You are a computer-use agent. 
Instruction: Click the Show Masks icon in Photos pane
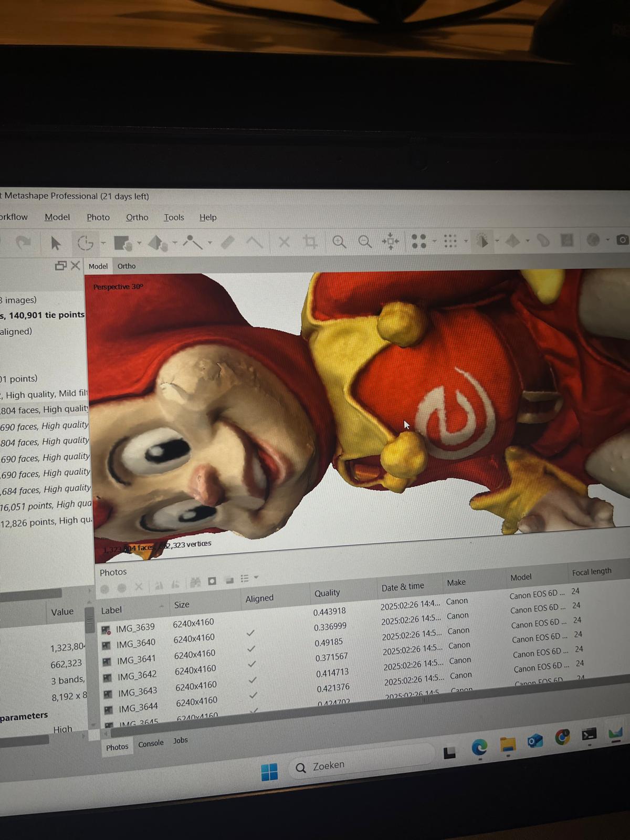[212, 581]
